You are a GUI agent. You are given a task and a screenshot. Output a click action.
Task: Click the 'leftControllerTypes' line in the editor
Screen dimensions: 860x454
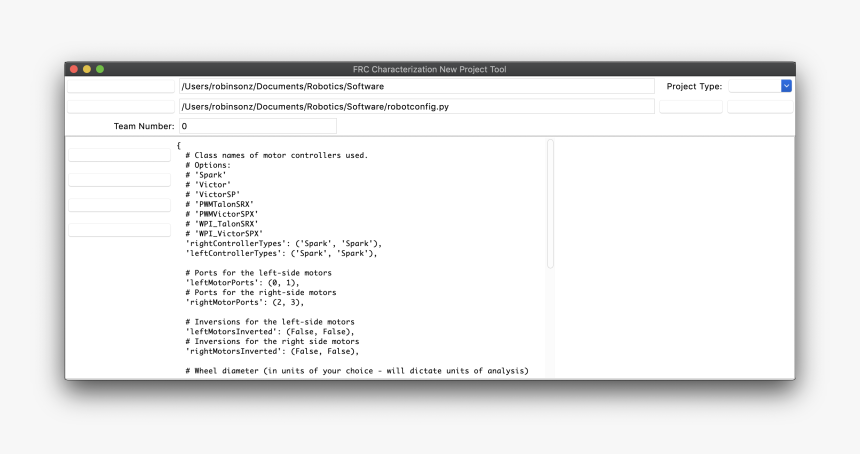pos(281,253)
